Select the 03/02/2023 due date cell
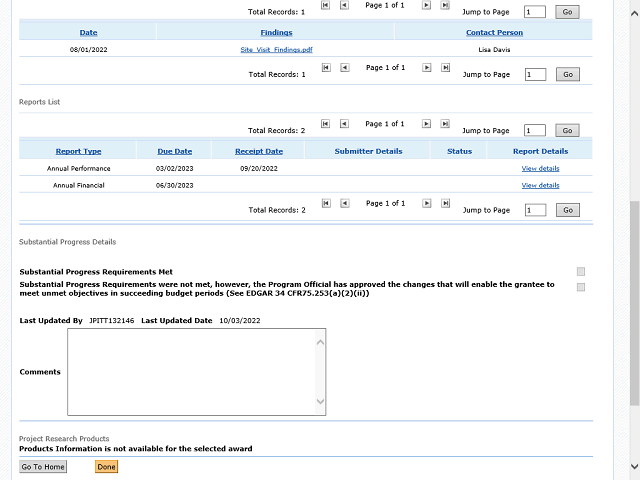Screen dimensions: 640x480 point(175,169)
